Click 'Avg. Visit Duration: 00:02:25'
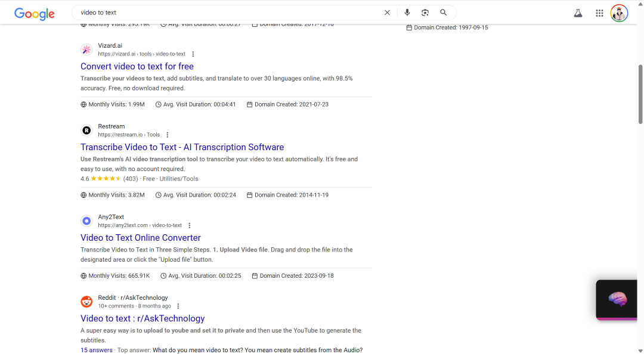 [201, 276]
